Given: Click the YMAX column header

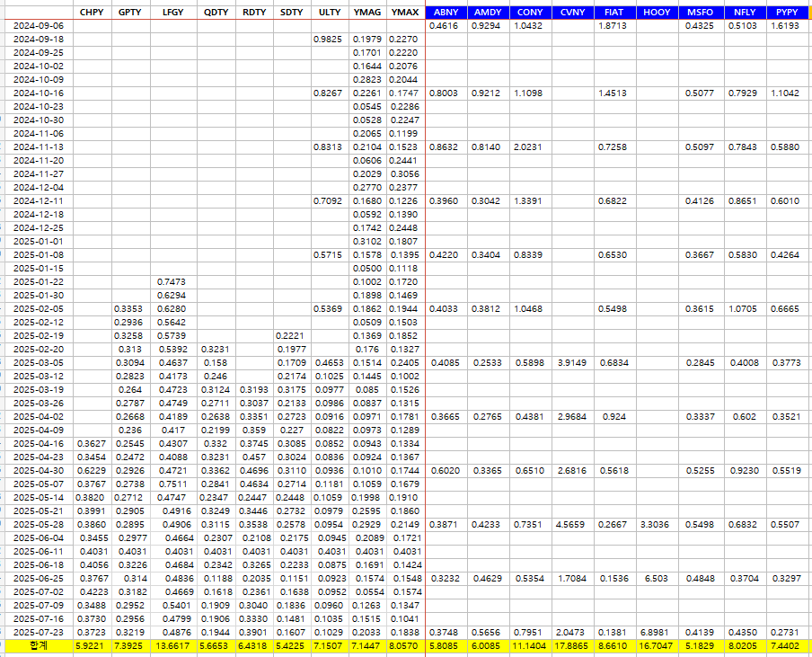Looking at the screenshot, I should (x=405, y=13).
